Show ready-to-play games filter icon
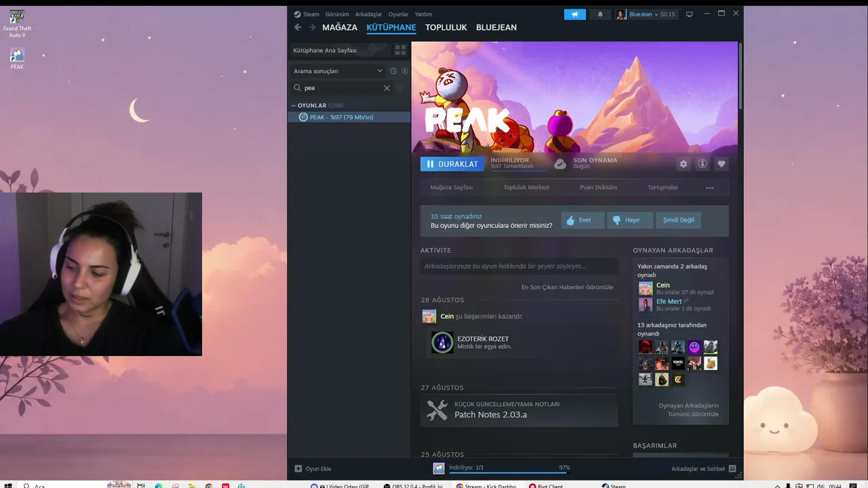Viewport: 868px width, 488px height. tap(406, 70)
